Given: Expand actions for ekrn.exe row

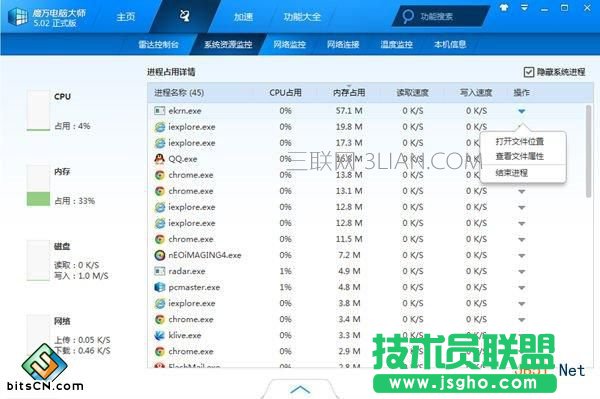Looking at the screenshot, I should tap(522, 111).
